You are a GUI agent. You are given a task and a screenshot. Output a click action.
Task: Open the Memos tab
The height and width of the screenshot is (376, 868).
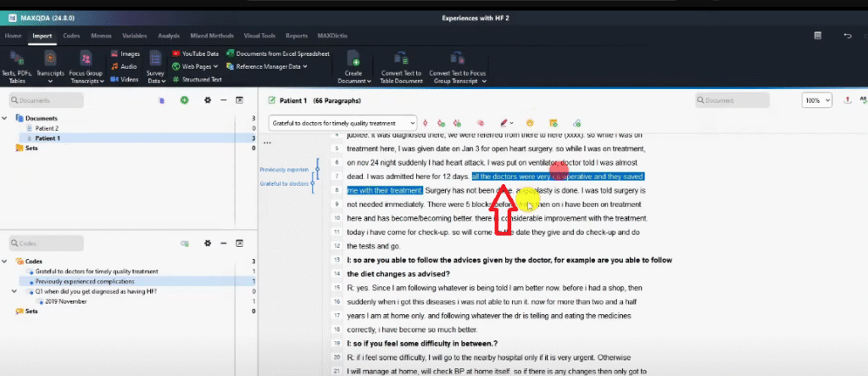[x=102, y=36]
